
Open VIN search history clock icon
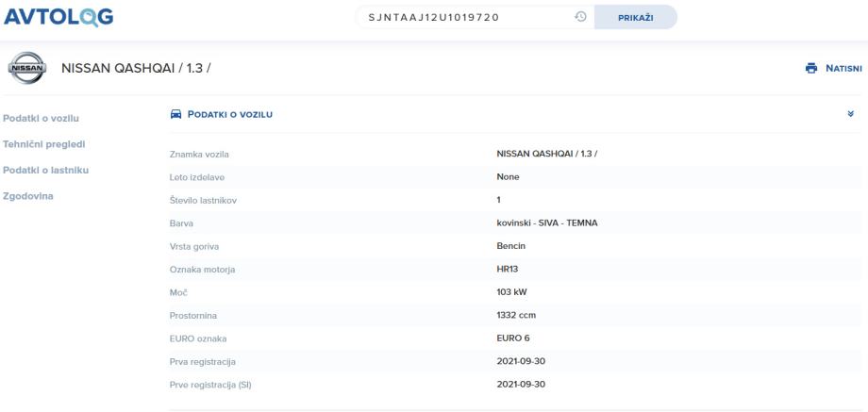(580, 17)
